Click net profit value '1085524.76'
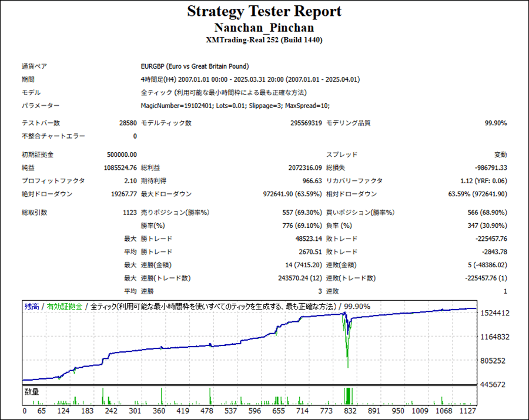Image resolution: width=529 pixels, height=420 pixels. (x=120, y=168)
